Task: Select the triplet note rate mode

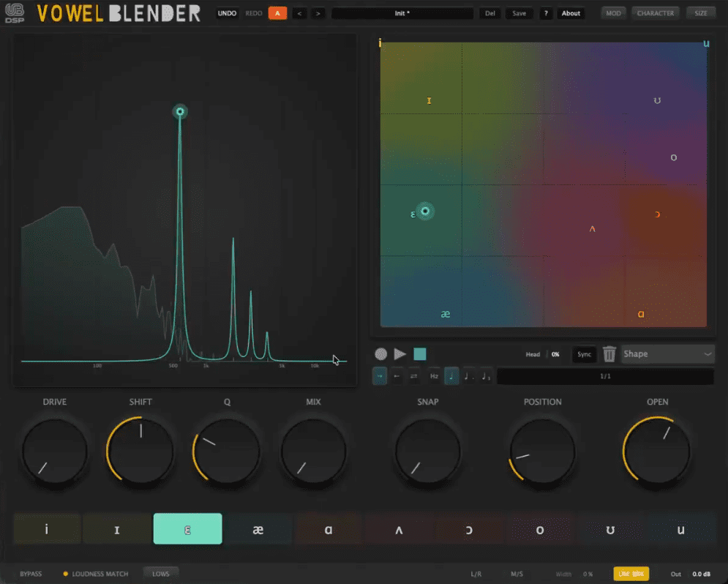Action: tap(486, 376)
